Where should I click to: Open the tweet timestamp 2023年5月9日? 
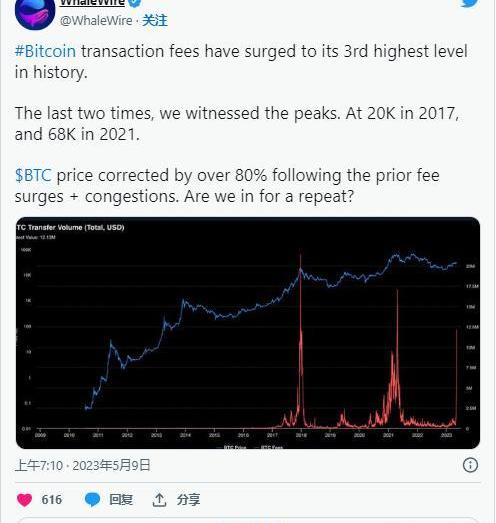111,465
